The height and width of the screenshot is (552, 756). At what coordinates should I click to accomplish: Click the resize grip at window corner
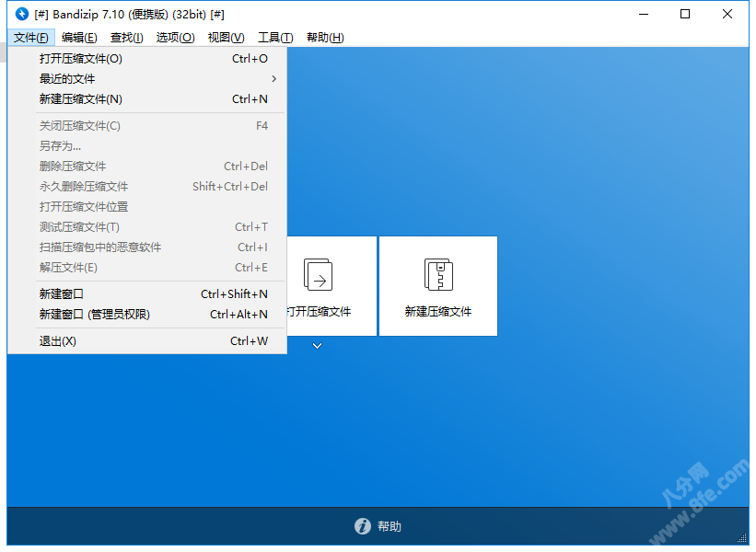coord(742,538)
